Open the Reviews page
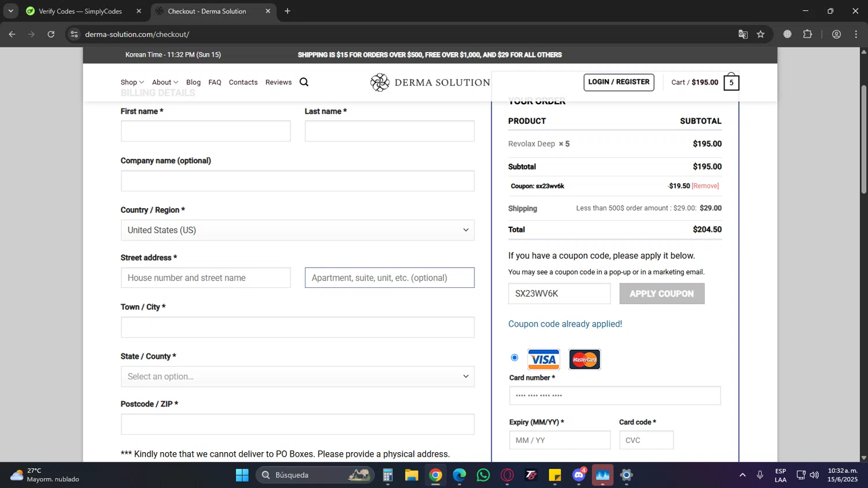This screenshot has height=488, width=868. click(x=278, y=82)
